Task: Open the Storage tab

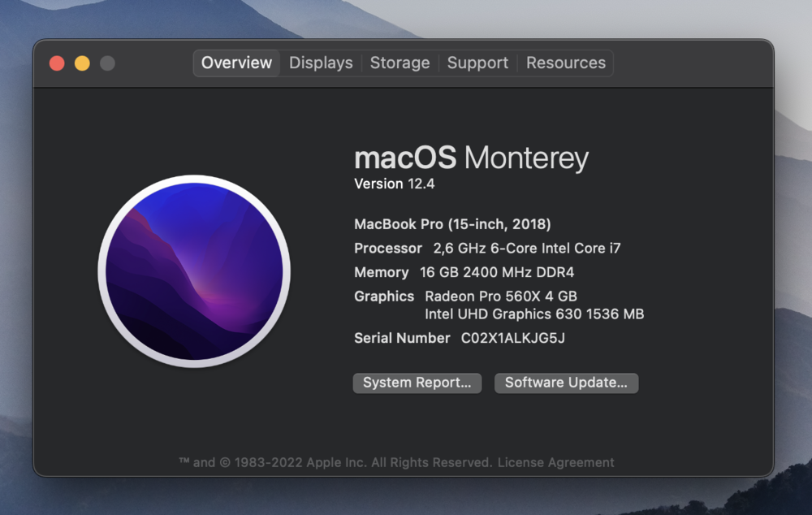Action: click(x=400, y=63)
